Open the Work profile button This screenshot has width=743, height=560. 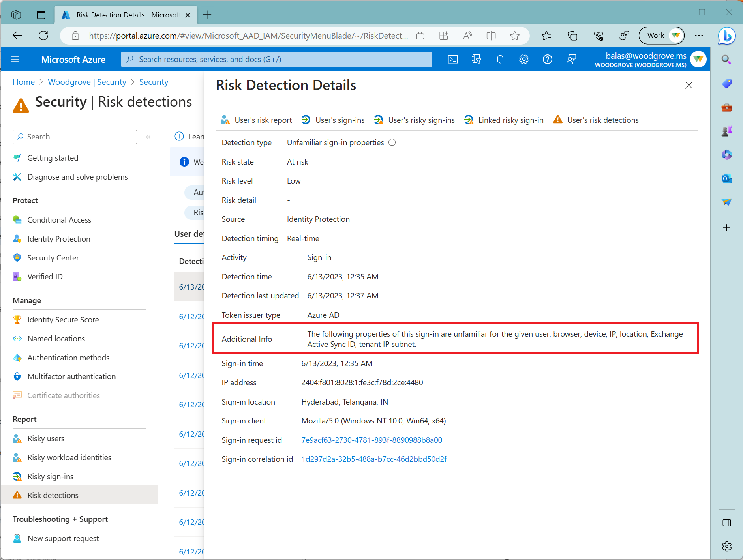tap(661, 36)
